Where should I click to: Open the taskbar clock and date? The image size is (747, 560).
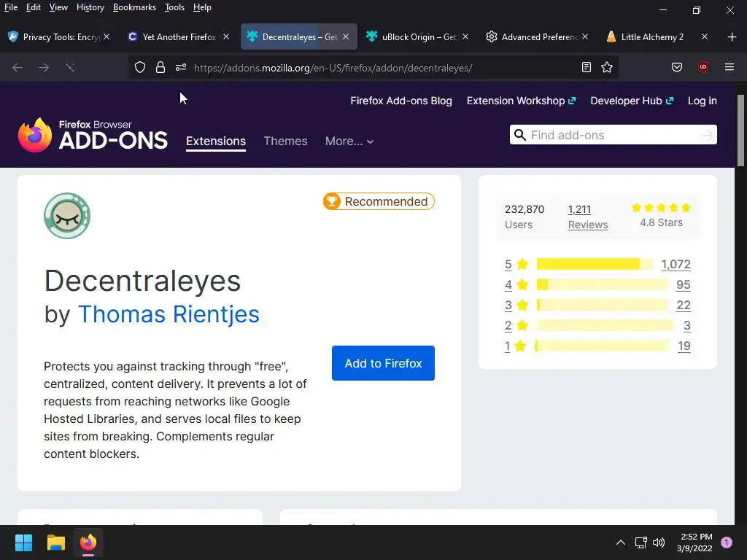tap(694, 542)
